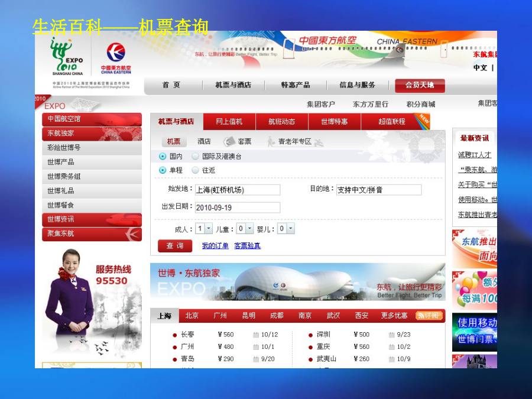The height and width of the screenshot is (399, 532).
Task: Select 北京 city tab
Action: point(192,316)
